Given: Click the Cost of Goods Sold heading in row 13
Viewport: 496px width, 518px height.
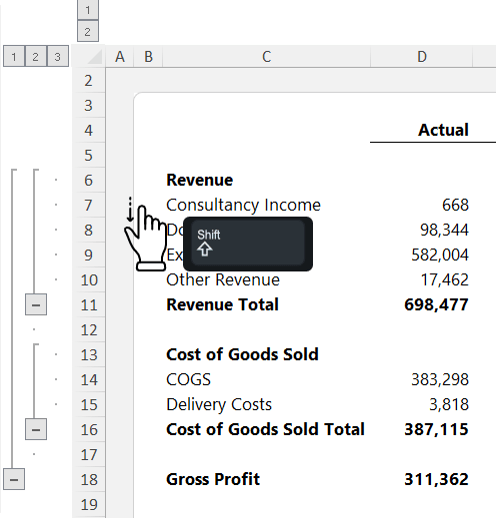Looking at the screenshot, I should tap(242, 354).
